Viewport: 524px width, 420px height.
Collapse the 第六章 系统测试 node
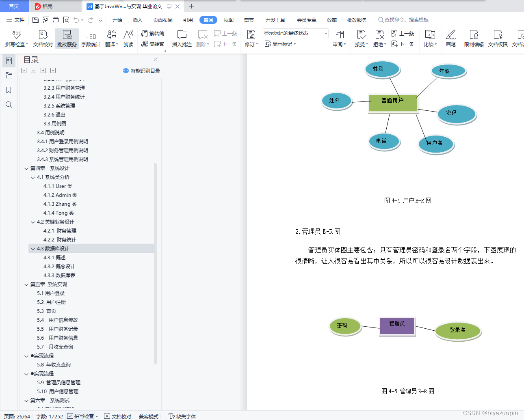[26, 401]
